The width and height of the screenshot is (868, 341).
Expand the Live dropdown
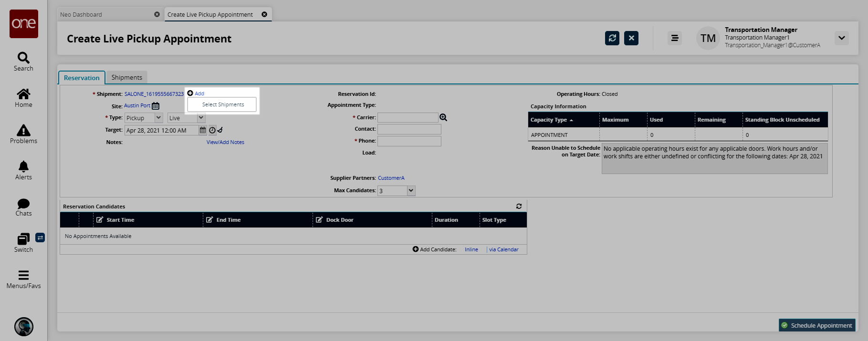point(201,118)
